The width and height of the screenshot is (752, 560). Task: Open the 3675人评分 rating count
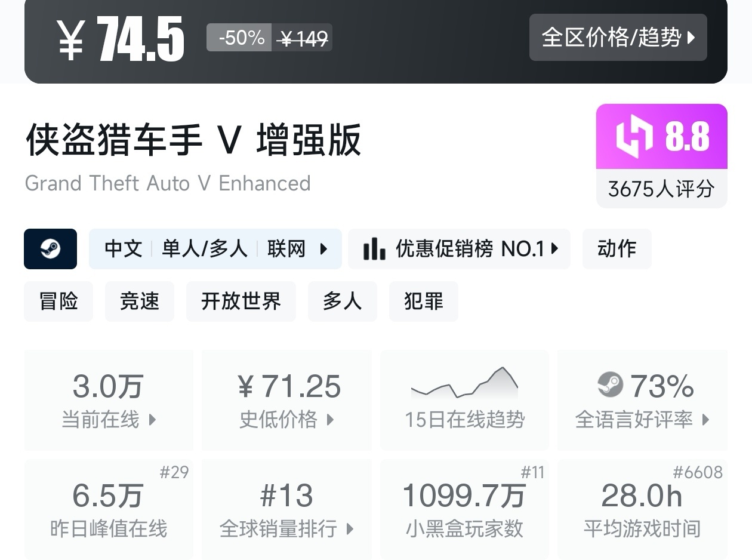[661, 189]
